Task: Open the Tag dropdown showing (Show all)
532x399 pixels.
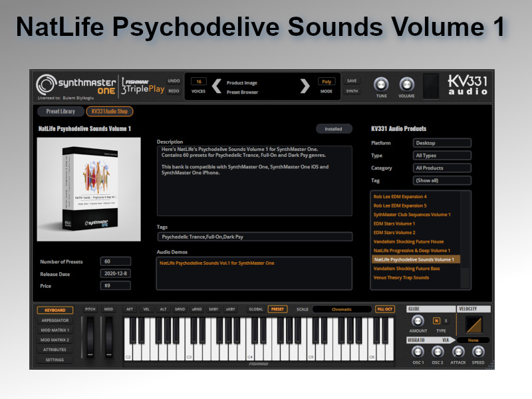Action: 442,180
